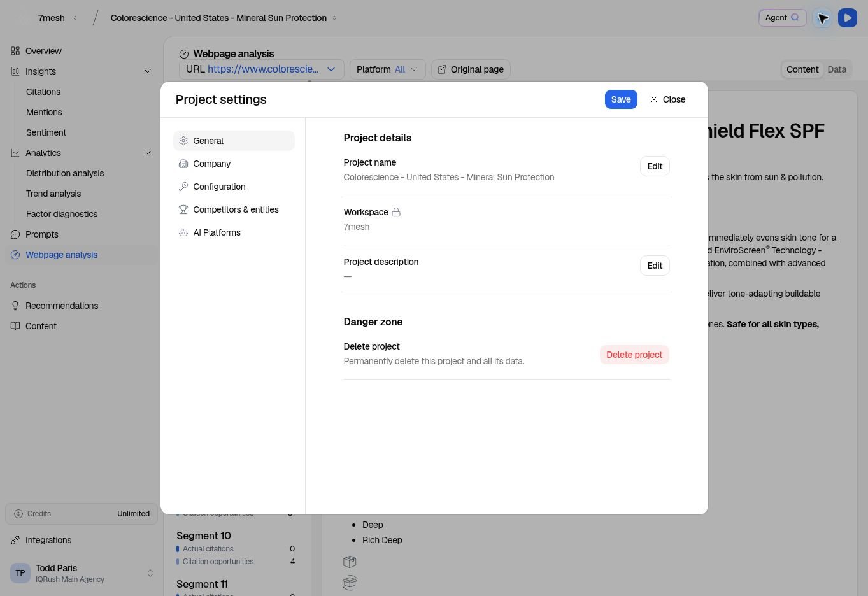Click the Integrations plug icon
This screenshot has width=868, height=596.
(x=15, y=540)
